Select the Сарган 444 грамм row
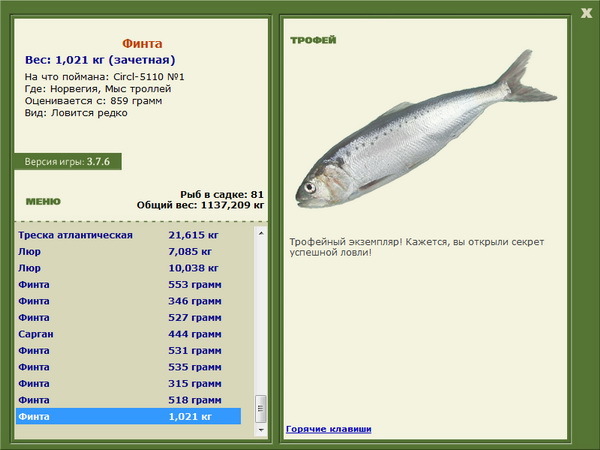This screenshot has width=600, height=450. tap(129, 334)
